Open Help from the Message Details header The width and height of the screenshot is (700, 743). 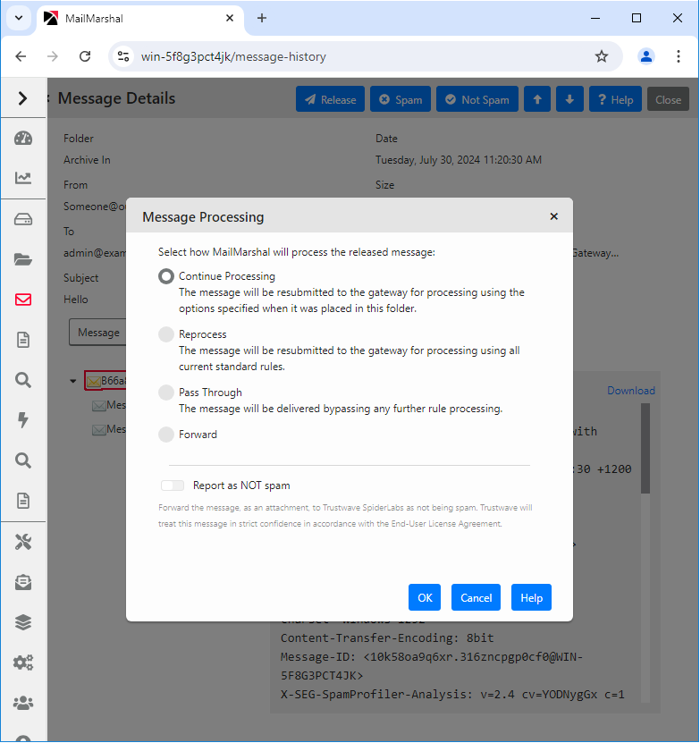pyautogui.click(x=615, y=99)
